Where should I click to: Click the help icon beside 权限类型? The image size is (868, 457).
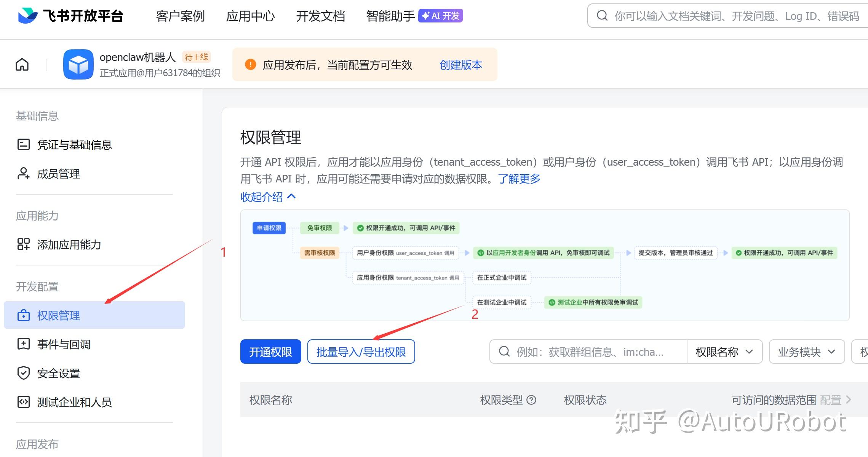click(x=531, y=400)
